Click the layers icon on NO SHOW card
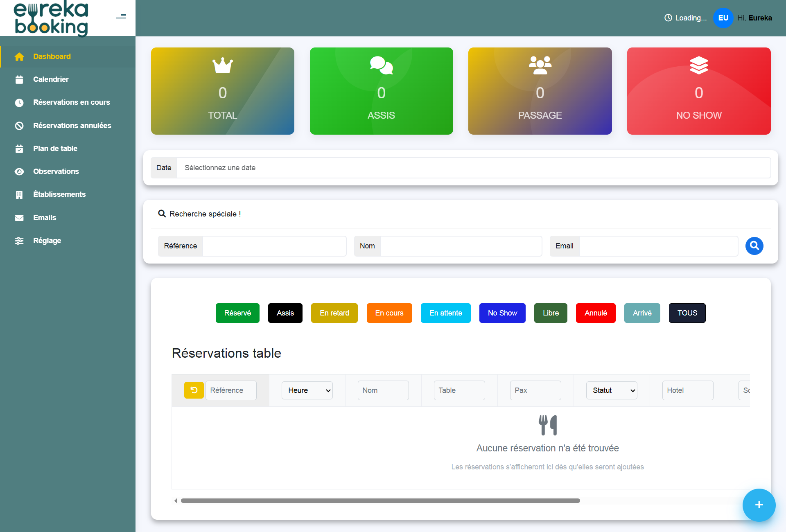786x532 pixels. [698, 65]
